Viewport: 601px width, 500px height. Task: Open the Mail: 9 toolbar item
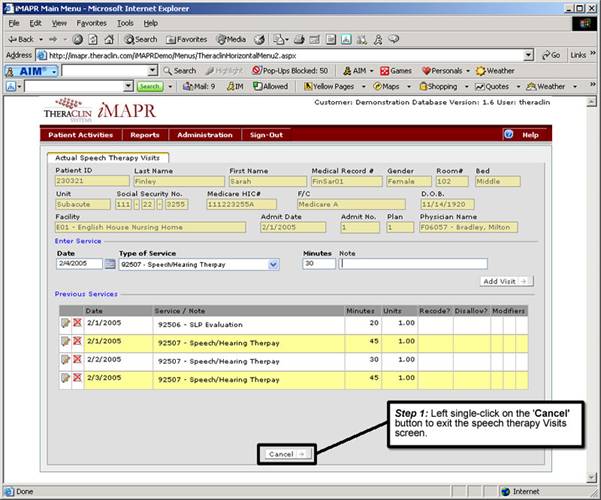199,86
